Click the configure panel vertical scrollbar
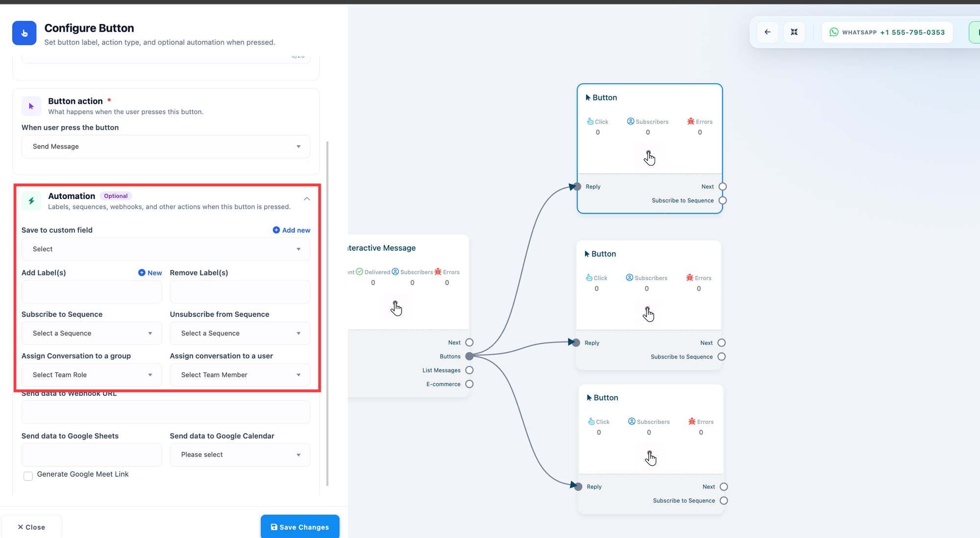980x538 pixels. point(327,314)
